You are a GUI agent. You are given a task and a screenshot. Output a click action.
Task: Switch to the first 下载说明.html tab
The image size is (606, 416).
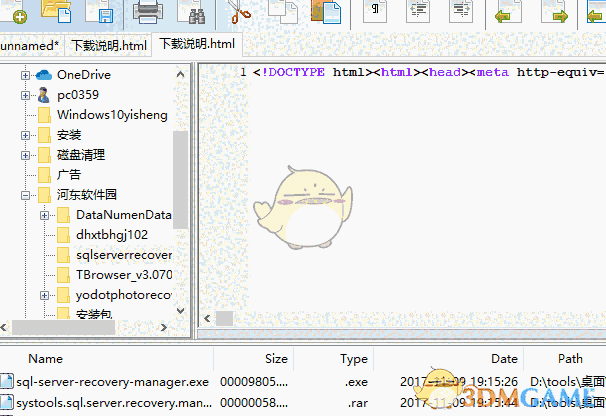click(x=109, y=46)
